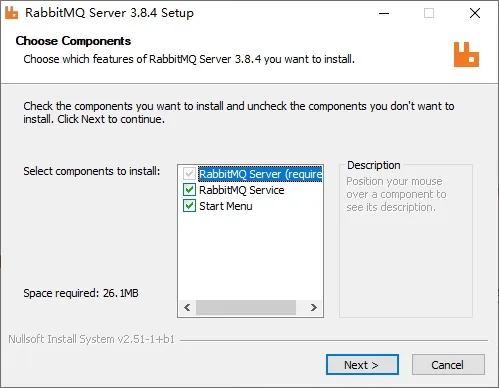Click the RabbitMQ icon in the title bar

12,13
